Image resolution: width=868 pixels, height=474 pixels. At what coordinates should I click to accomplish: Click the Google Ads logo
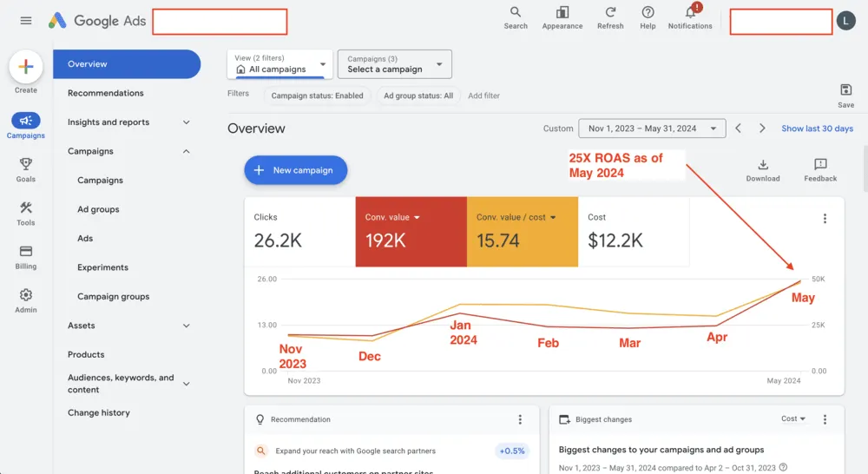tap(97, 21)
